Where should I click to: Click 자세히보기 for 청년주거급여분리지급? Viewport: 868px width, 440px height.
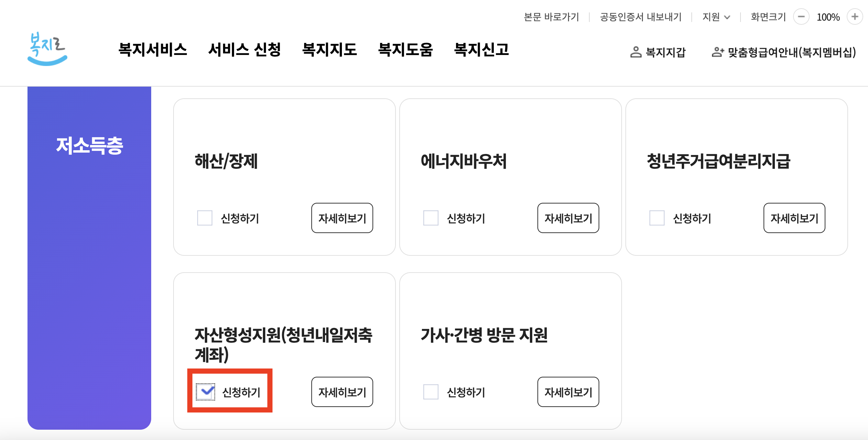(x=794, y=218)
